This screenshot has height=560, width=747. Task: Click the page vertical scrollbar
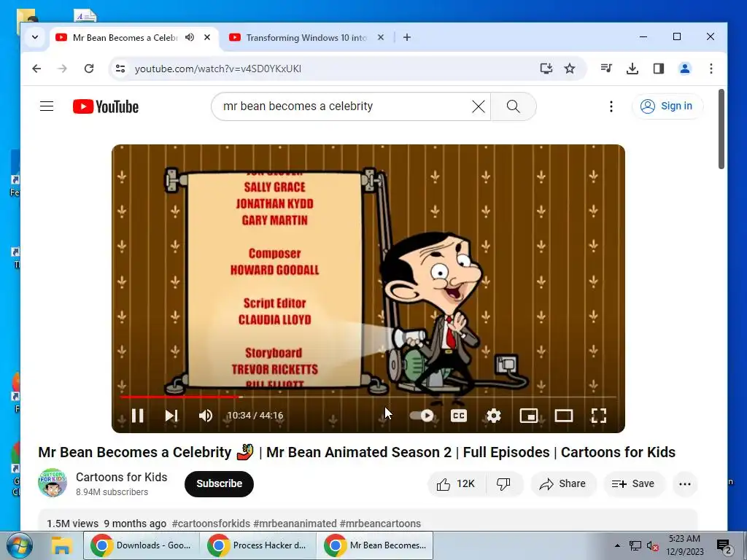(721, 128)
